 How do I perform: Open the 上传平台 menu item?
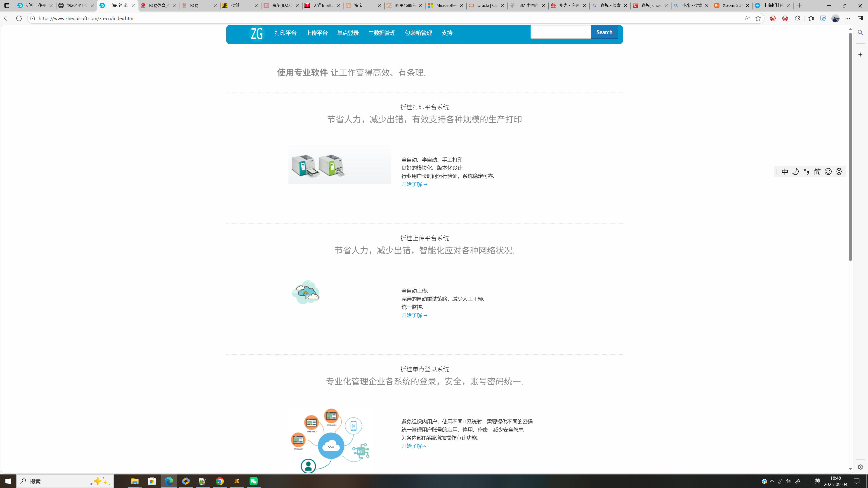(x=316, y=33)
